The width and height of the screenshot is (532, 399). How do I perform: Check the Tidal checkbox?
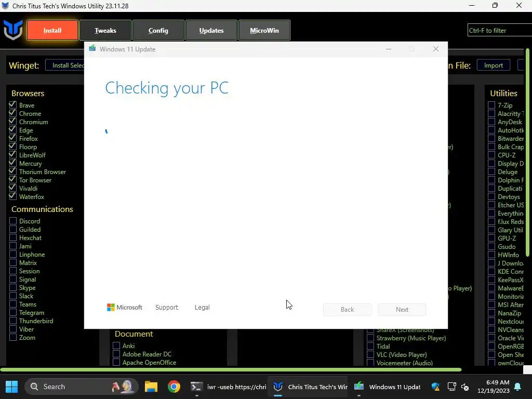(370, 346)
